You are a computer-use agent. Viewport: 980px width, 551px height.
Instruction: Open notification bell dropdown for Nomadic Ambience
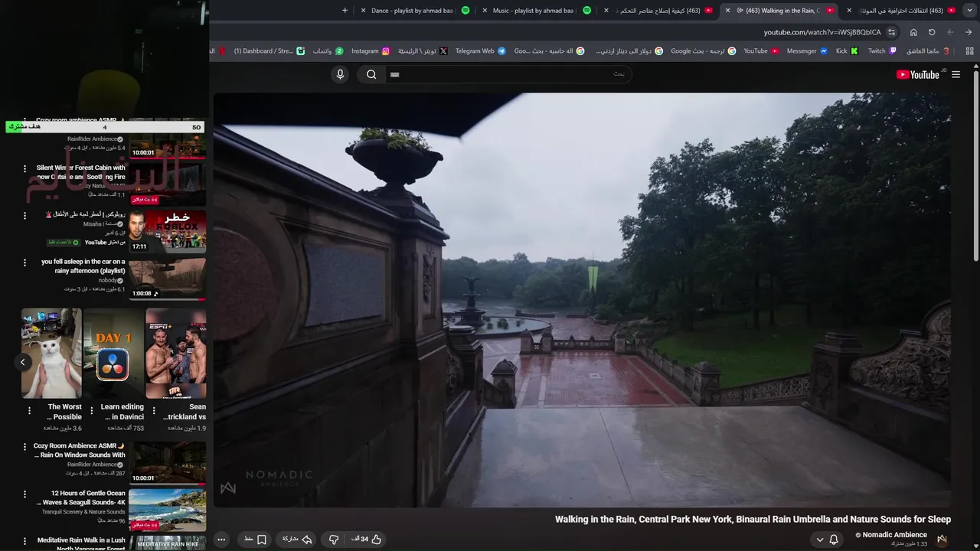pyautogui.click(x=827, y=540)
